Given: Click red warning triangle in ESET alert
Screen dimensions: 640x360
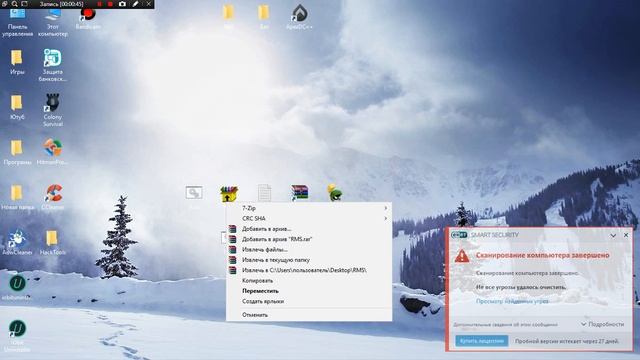Looking at the screenshot, I should click(x=462, y=256).
